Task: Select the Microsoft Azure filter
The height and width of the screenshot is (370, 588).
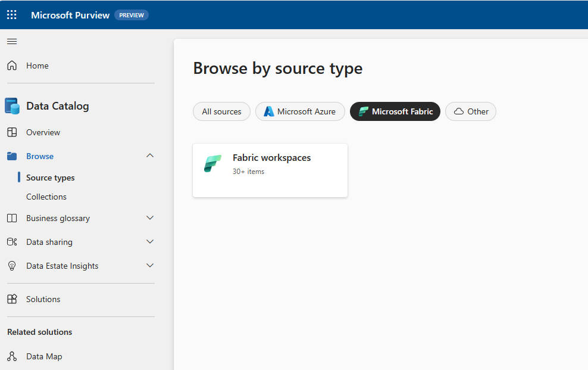Action: pyautogui.click(x=300, y=111)
